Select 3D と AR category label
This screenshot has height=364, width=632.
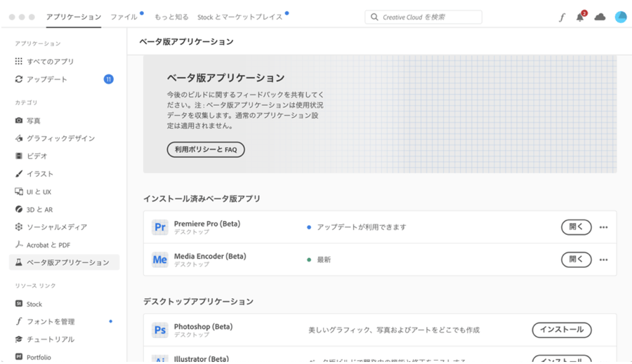point(39,210)
